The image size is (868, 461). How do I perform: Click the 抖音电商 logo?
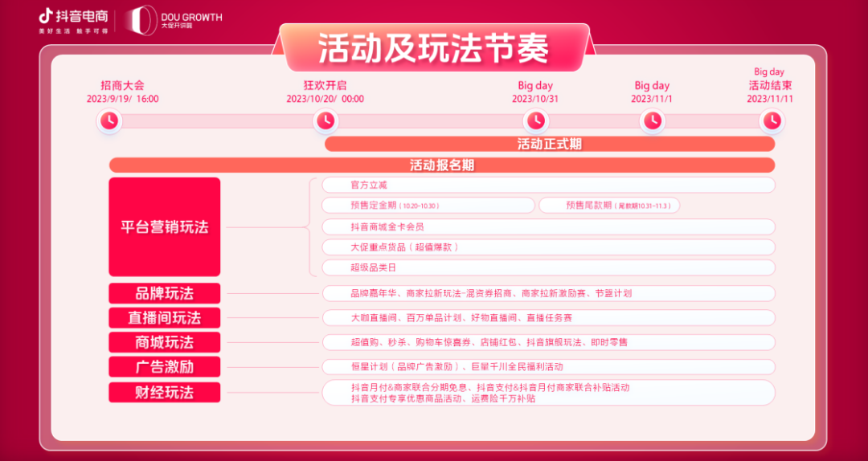[x=73, y=22]
